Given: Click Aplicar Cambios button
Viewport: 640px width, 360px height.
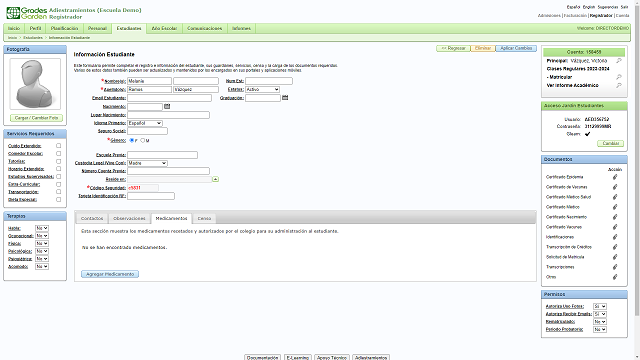Looking at the screenshot, I should coord(516,48).
